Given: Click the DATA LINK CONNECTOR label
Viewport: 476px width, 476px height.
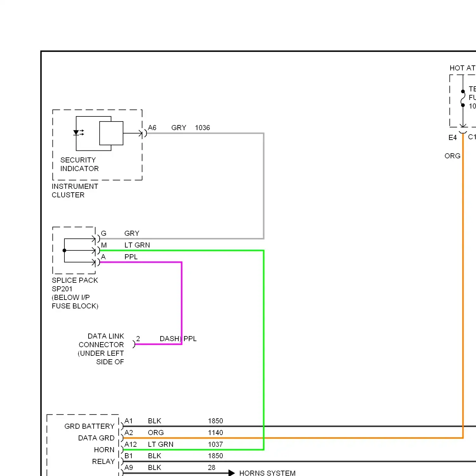Looking at the screenshot, I should point(101,340).
